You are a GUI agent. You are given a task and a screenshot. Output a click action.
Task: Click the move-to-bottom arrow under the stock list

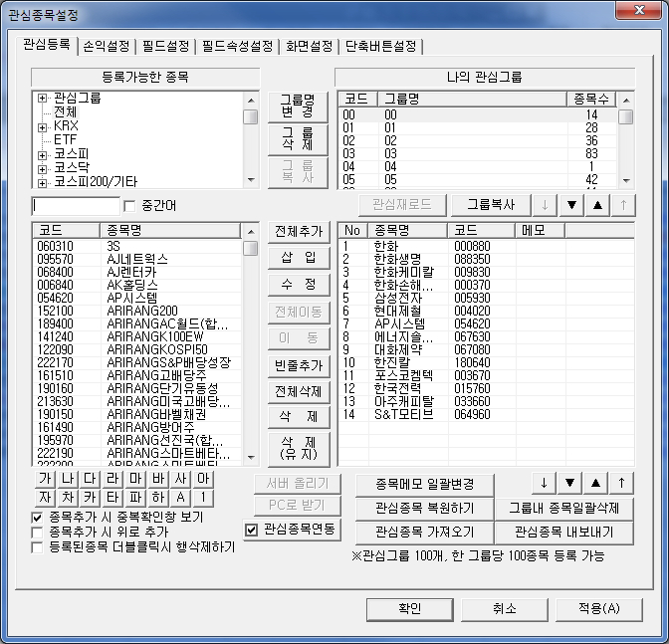pos(545,483)
